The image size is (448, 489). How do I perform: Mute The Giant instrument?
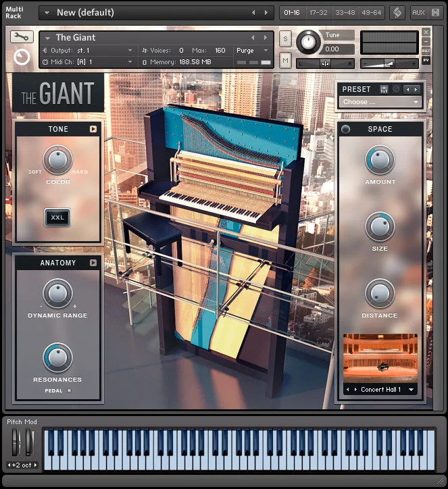point(285,60)
